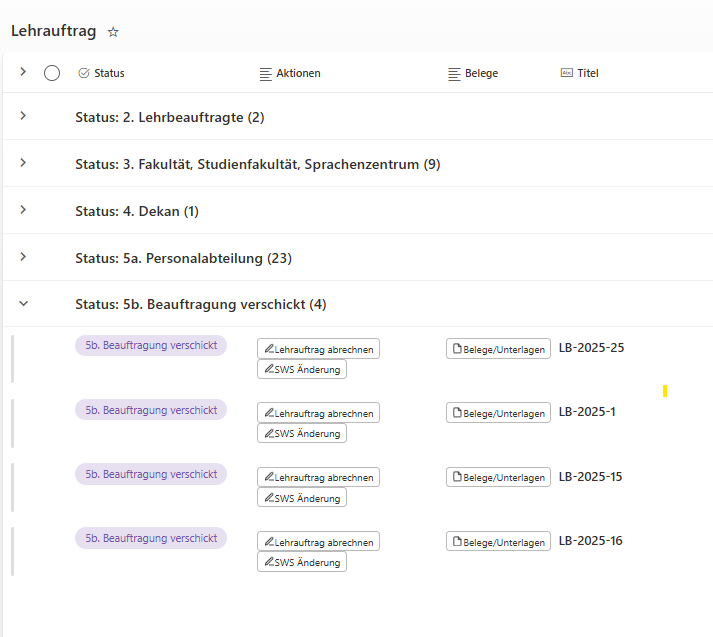The image size is (713, 637).
Task: Click the Aktionen column header icon
Action: [x=265, y=73]
